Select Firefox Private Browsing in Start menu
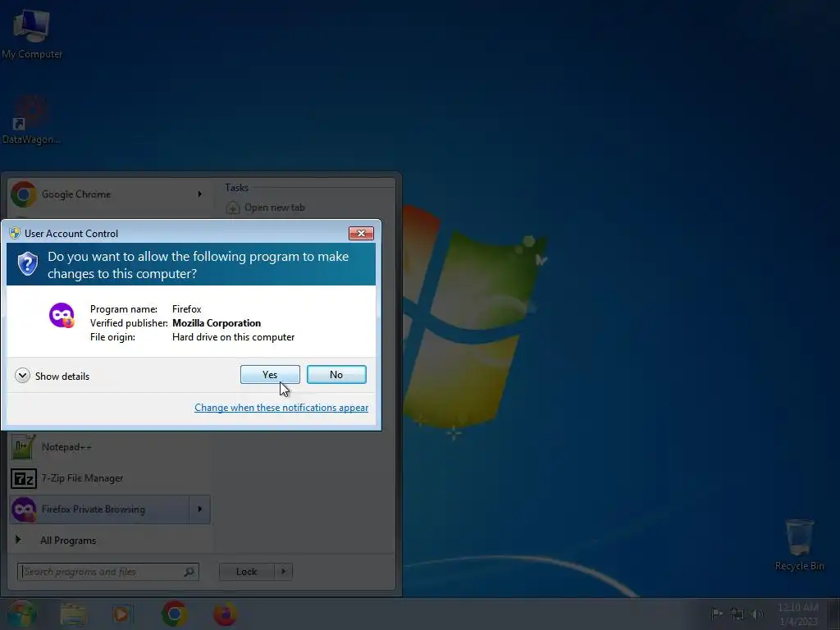 [x=99, y=509]
